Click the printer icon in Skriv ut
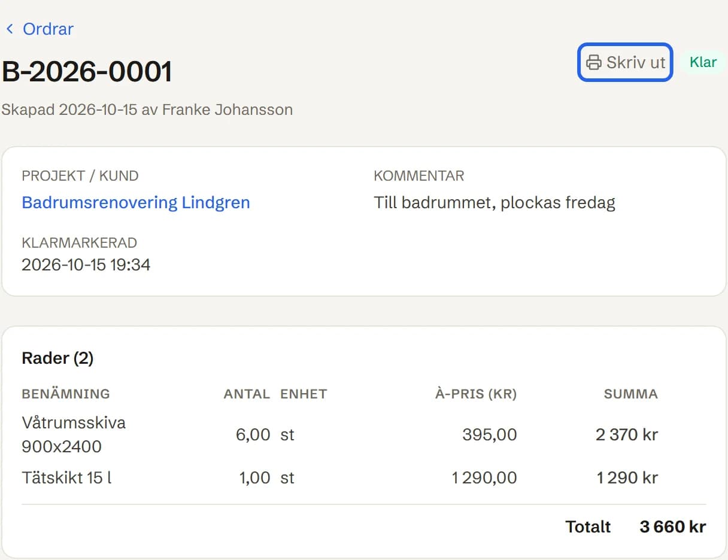The width and height of the screenshot is (728, 560). [x=593, y=62]
